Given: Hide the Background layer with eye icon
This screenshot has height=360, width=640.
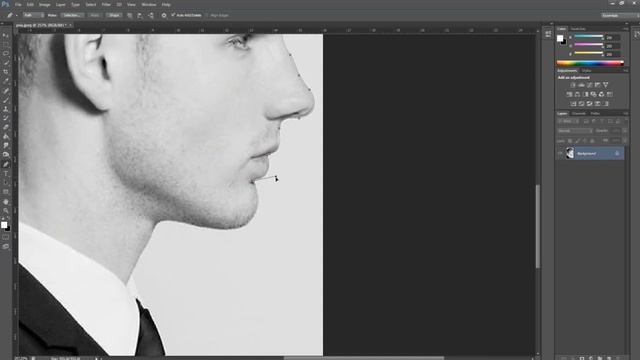Looking at the screenshot, I should point(560,153).
